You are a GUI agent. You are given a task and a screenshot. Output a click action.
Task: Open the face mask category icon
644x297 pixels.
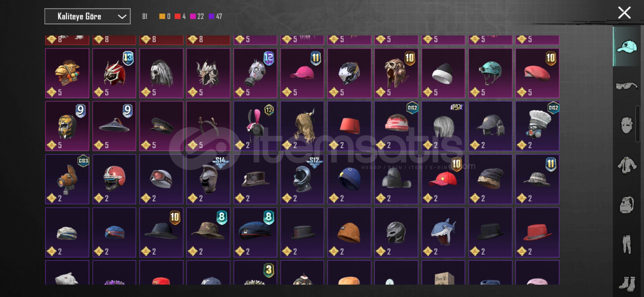(x=627, y=125)
